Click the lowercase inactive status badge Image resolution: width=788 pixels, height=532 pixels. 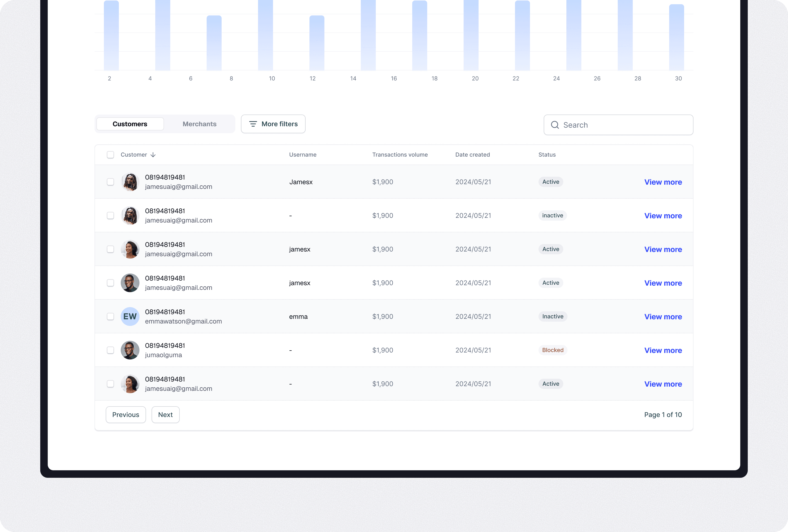pos(552,216)
